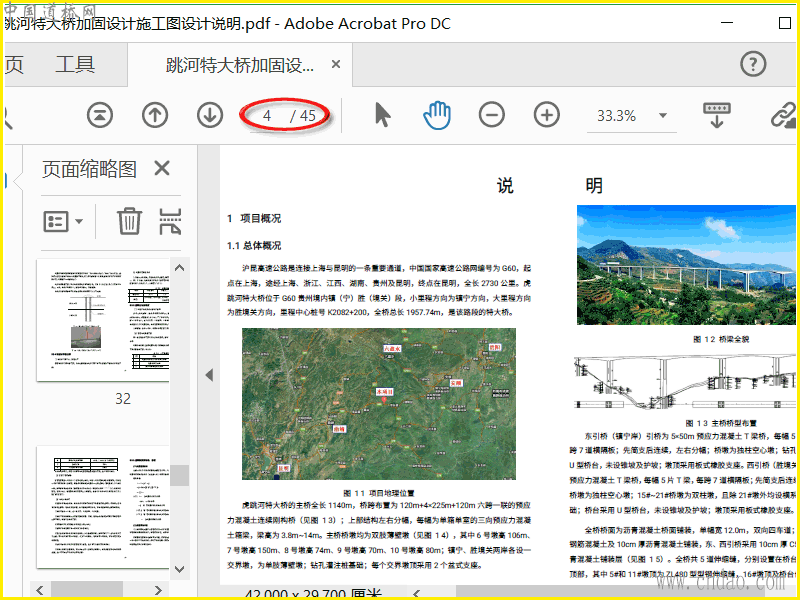Show the previous page with the up arrow icon
The image size is (800, 600).
[x=155, y=115]
